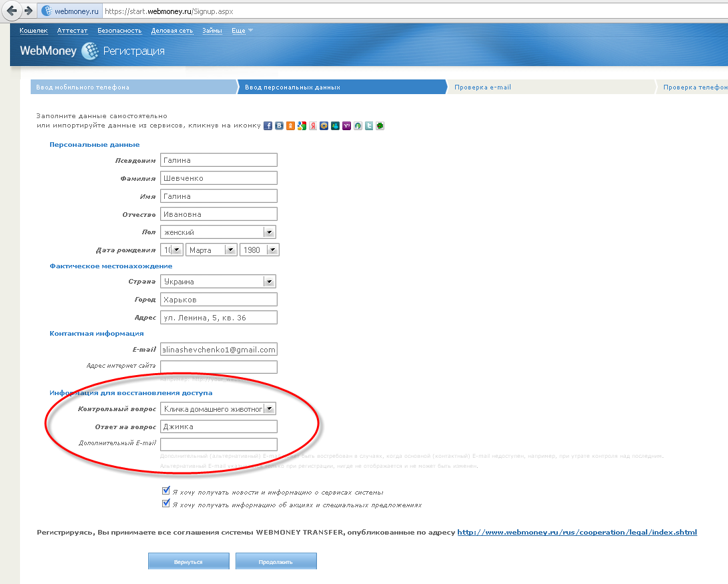Click the Имя input field
Image resolution: width=728 pixels, height=584 pixels.
point(219,196)
